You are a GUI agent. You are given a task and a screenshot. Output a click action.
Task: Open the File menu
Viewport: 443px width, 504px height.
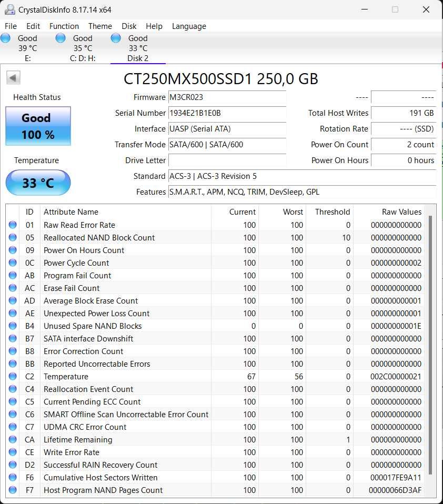tap(11, 26)
